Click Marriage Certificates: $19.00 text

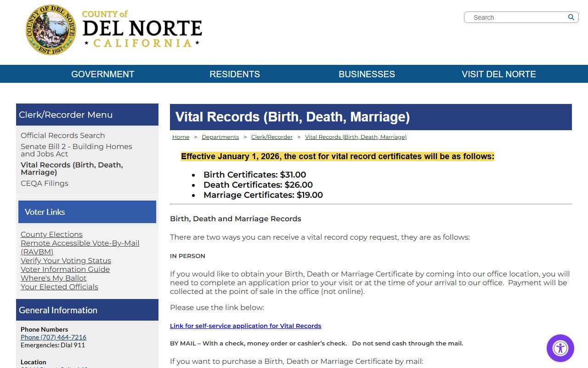tap(263, 195)
